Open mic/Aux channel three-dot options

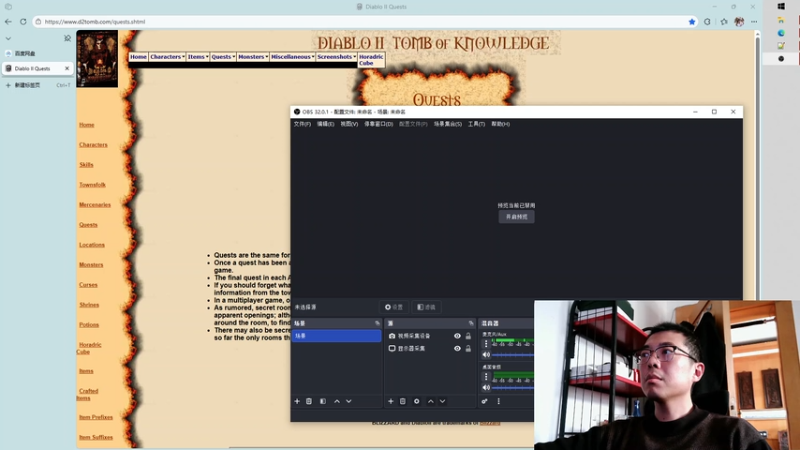486,344
